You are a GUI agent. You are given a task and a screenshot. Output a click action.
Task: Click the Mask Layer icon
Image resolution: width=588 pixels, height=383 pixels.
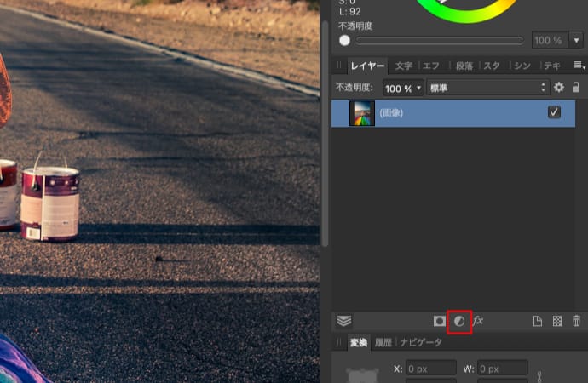click(440, 321)
